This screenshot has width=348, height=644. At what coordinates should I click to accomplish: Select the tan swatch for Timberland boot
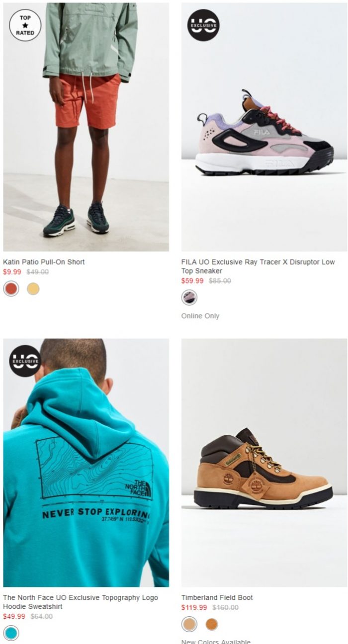click(x=189, y=624)
